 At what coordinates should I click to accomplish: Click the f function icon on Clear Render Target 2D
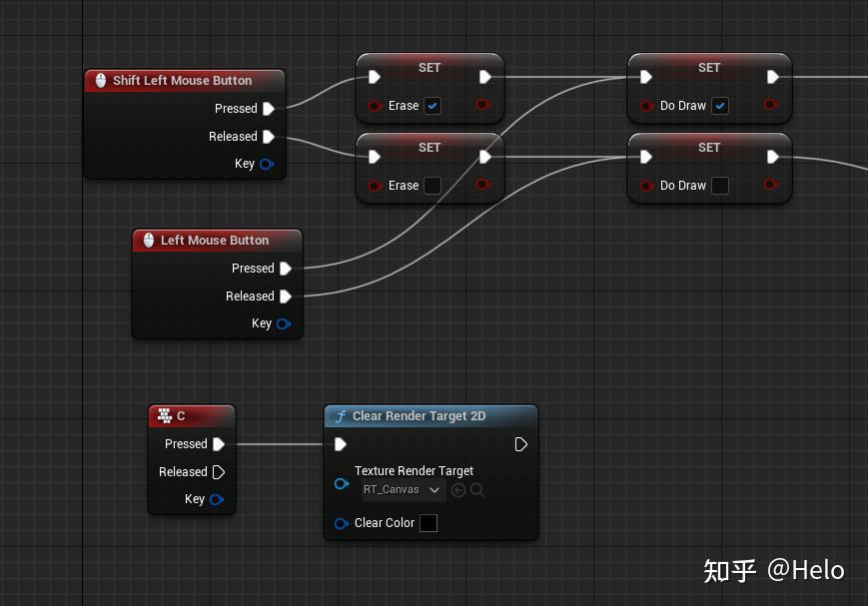pos(341,416)
